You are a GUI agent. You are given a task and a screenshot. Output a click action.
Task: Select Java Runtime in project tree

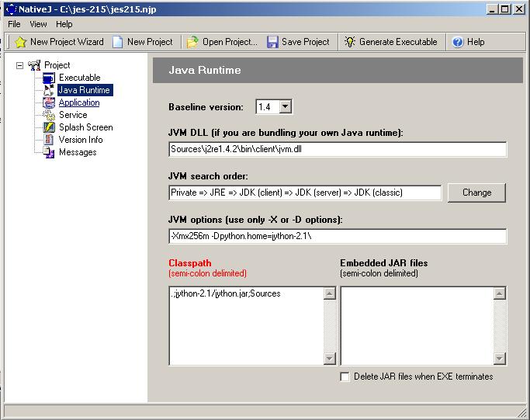point(85,90)
